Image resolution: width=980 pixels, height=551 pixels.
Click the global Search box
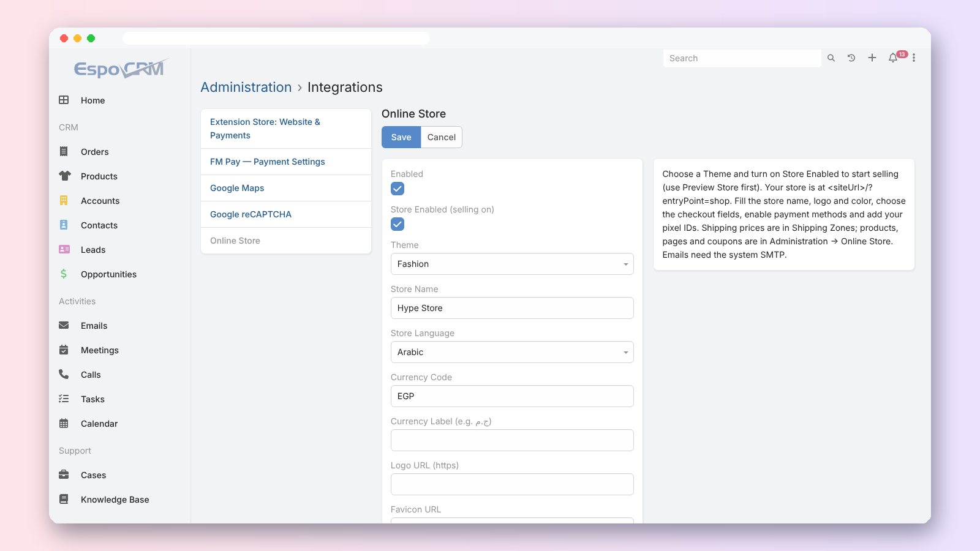742,58
